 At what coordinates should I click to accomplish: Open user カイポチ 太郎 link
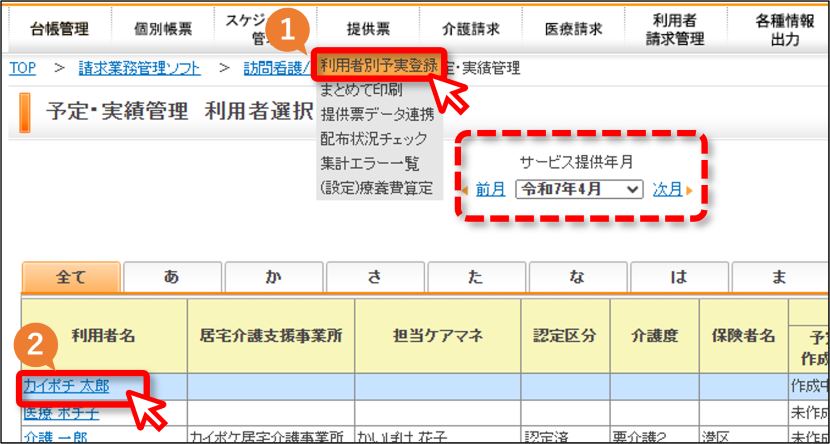click(x=67, y=387)
